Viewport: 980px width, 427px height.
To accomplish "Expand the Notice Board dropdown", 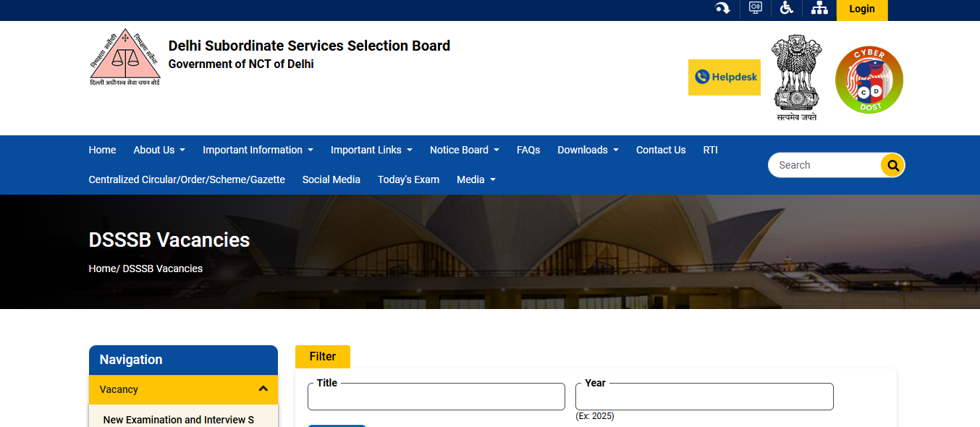I will [x=464, y=150].
